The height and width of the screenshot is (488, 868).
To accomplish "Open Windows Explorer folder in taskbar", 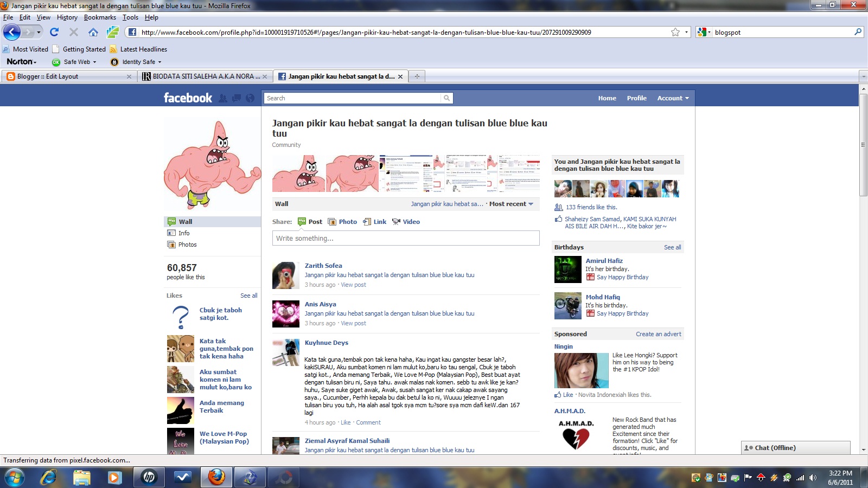I will 82,478.
